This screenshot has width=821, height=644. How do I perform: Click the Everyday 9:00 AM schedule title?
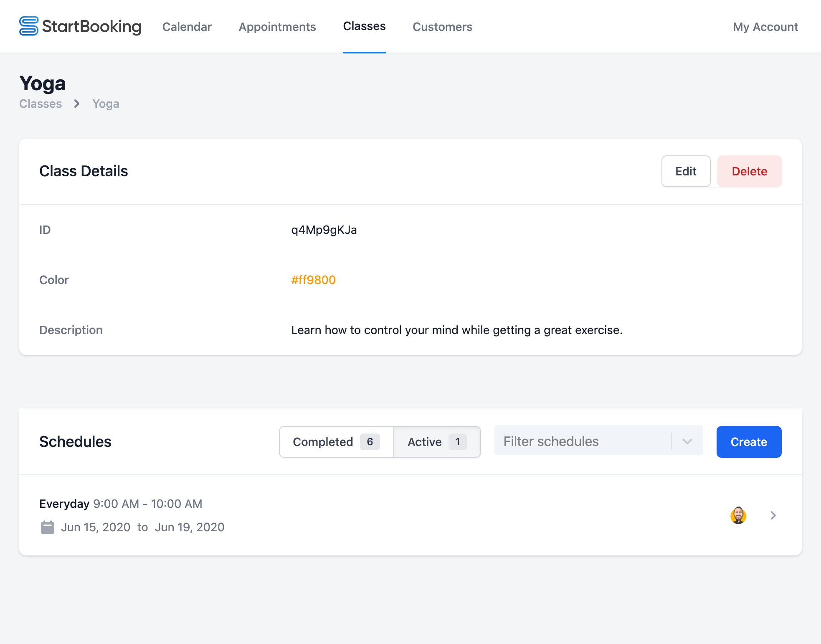tap(121, 504)
